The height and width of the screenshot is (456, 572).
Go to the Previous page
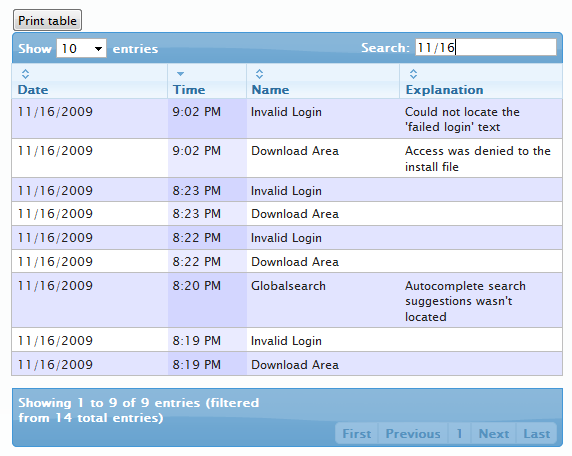tap(413, 433)
